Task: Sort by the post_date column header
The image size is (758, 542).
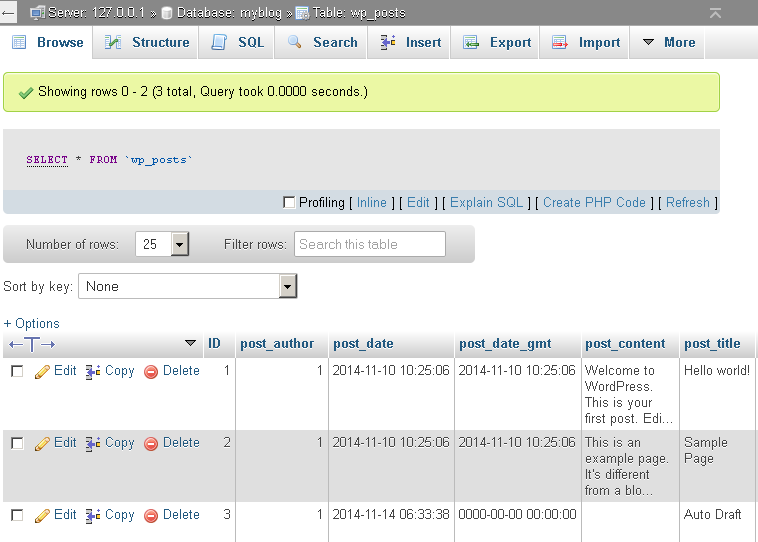Action: click(363, 344)
